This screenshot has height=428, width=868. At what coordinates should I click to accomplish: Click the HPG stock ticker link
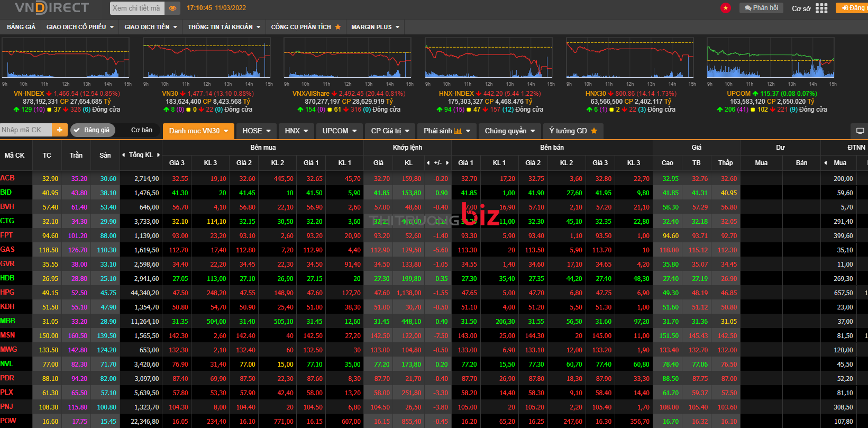click(7, 293)
